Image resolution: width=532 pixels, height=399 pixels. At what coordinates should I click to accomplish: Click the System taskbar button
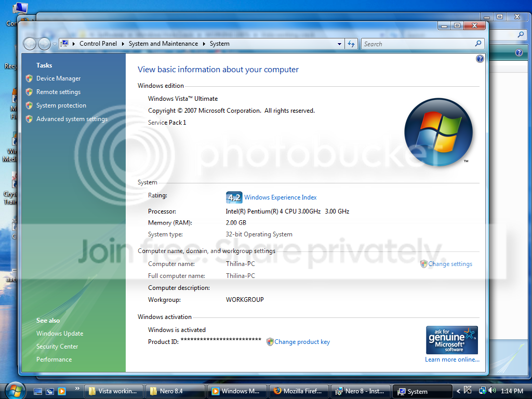422,391
